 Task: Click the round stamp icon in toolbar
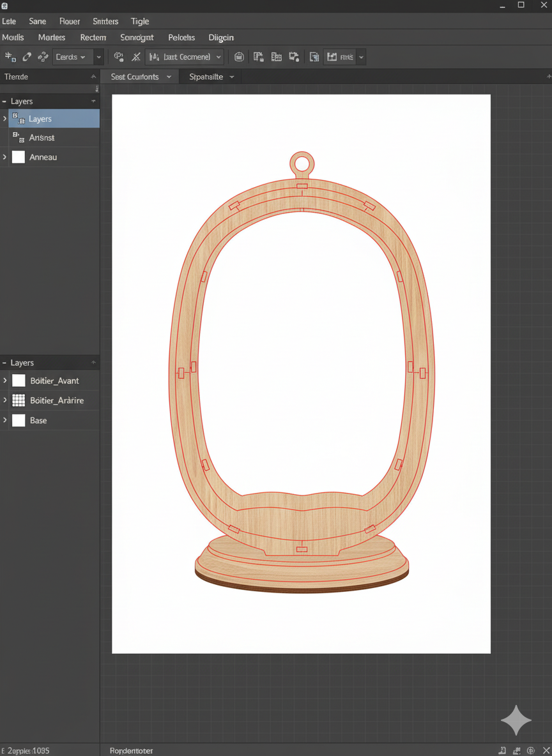point(239,57)
